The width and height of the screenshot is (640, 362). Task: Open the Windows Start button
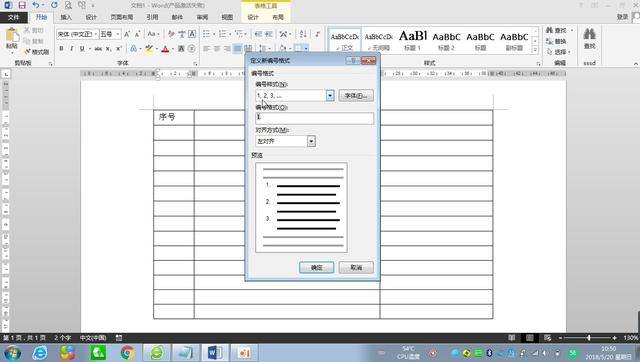pos(12,353)
